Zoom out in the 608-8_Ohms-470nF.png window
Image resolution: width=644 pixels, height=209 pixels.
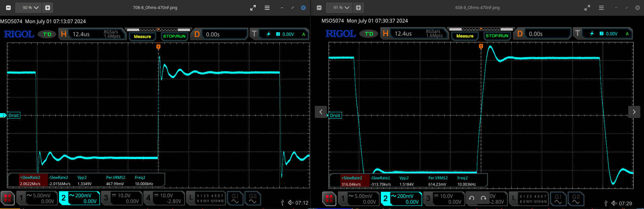tap(319, 8)
